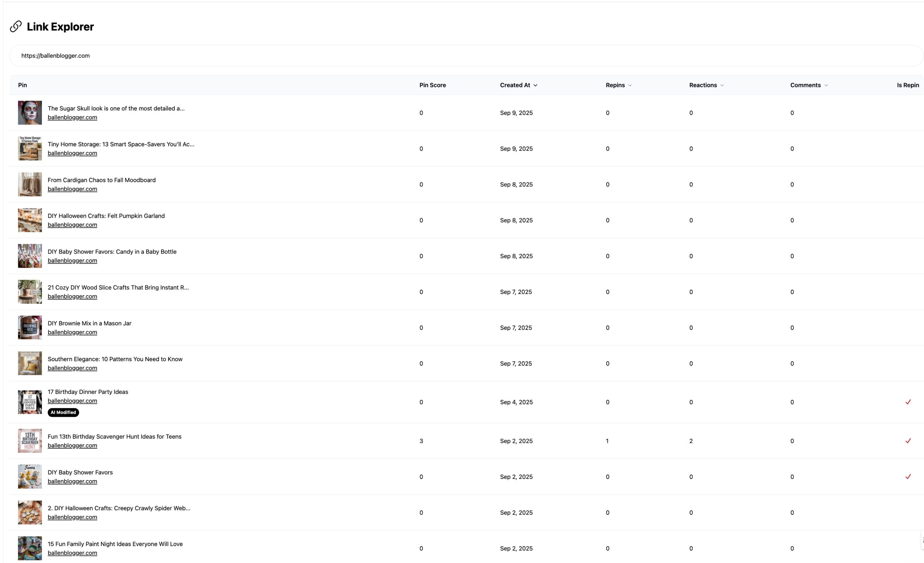Open the Southern Elegance pin title
Screen dimensions: 924x563
pyautogui.click(x=115, y=359)
